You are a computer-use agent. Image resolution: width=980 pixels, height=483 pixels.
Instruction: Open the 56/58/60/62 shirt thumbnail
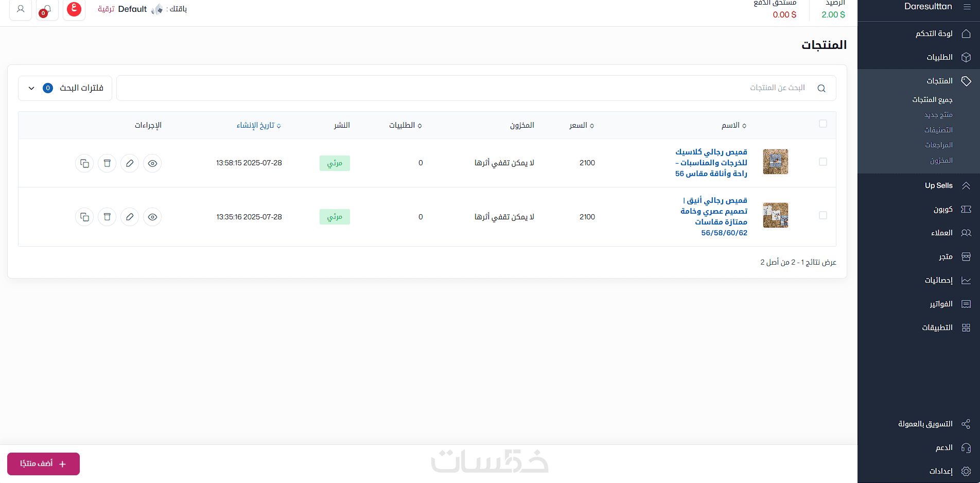[776, 215]
